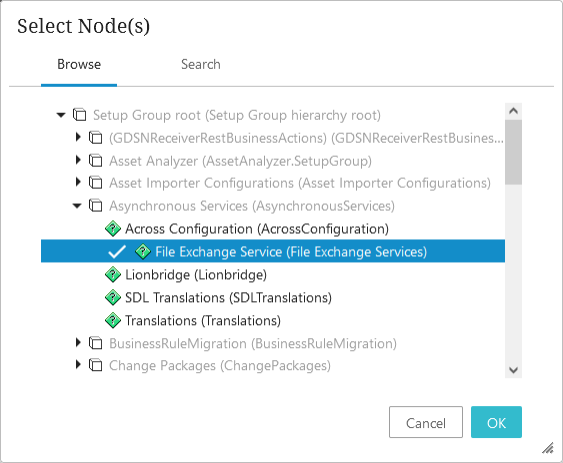Click the Translations green diamond icon

[113, 321]
